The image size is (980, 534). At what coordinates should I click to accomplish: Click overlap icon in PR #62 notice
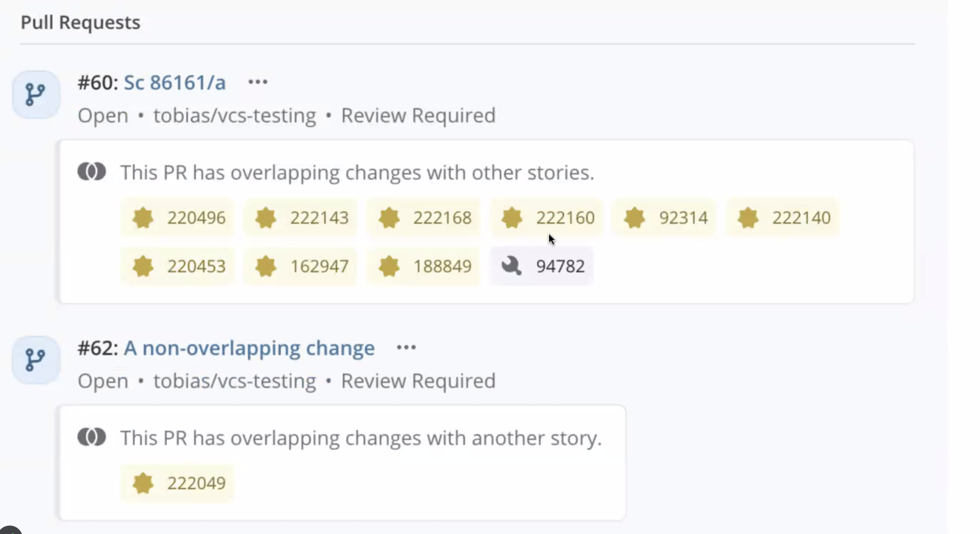[92, 437]
